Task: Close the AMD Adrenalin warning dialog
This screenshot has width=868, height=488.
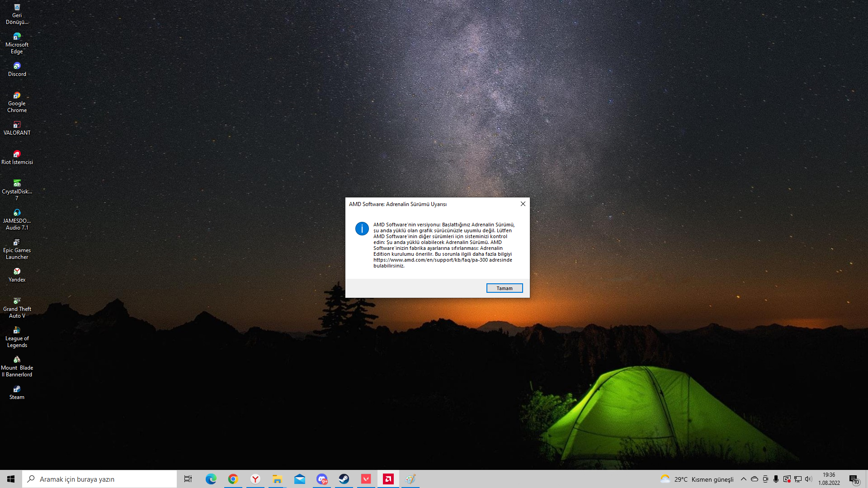Action: [x=523, y=204]
